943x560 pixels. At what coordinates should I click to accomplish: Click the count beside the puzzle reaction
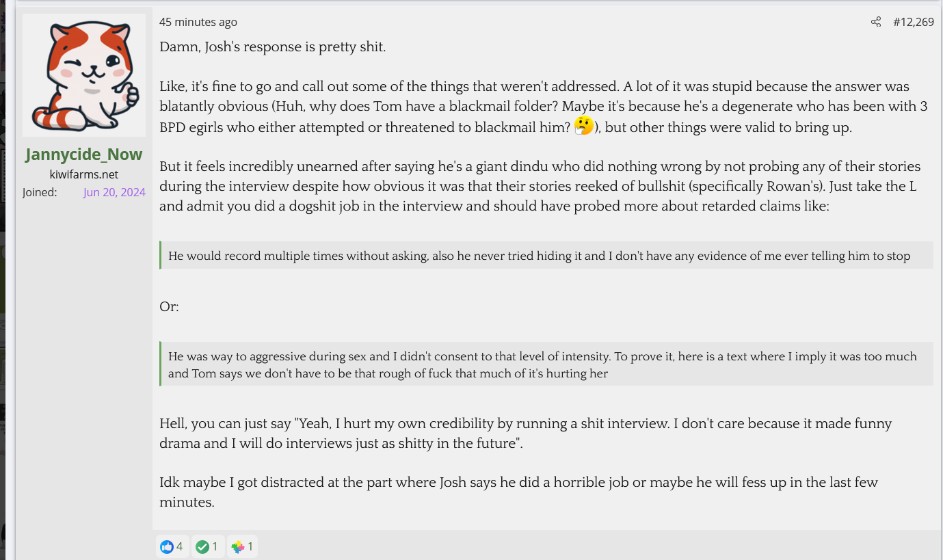point(250,546)
